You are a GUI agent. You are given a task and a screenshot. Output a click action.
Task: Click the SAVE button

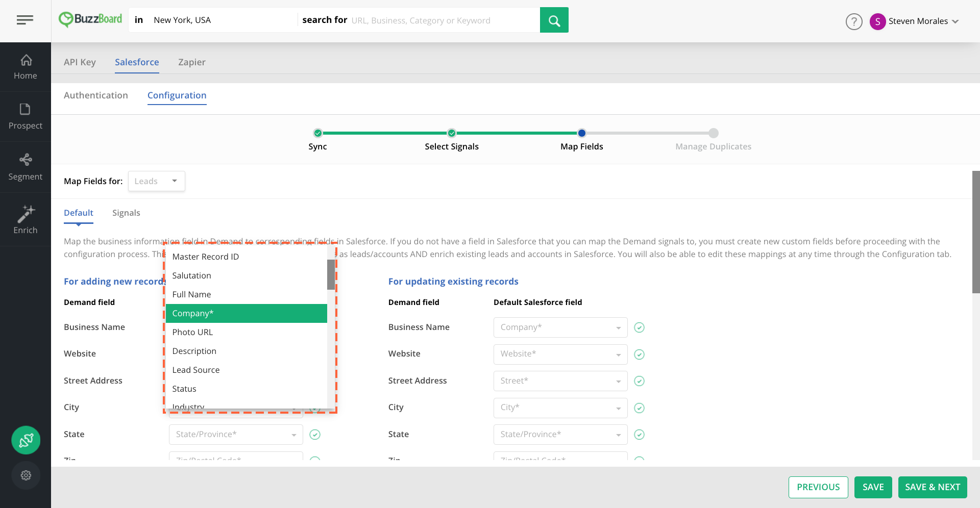(873, 487)
